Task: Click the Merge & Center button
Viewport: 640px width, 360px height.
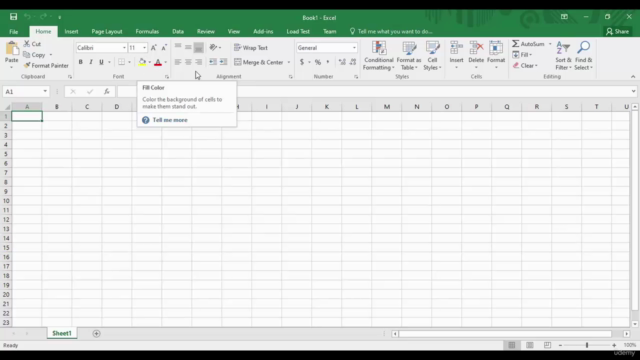Action: coord(259,62)
